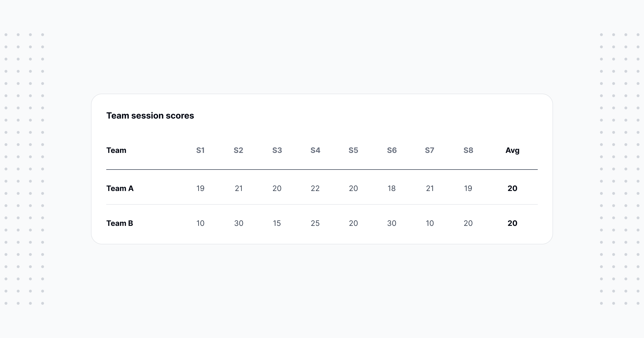Select Team A's S3 score of 20
This screenshot has width=644, height=338.
(277, 188)
